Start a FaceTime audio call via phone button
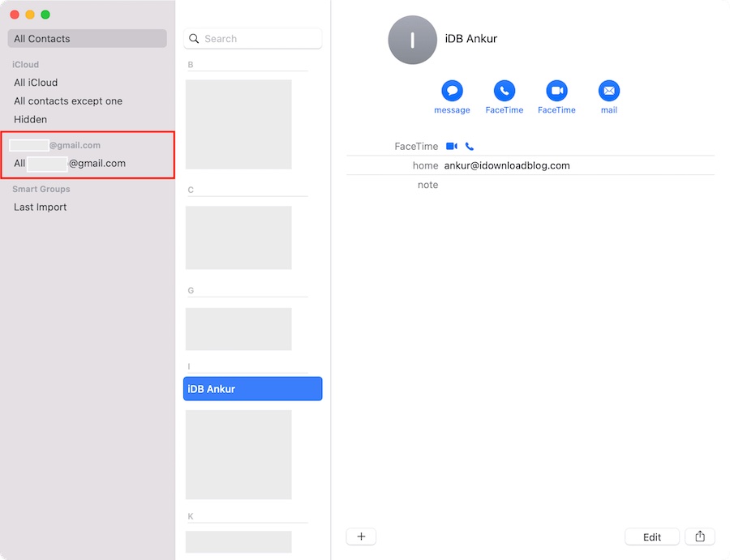Image resolution: width=730 pixels, height=560 pixels. tap(505, 91)
